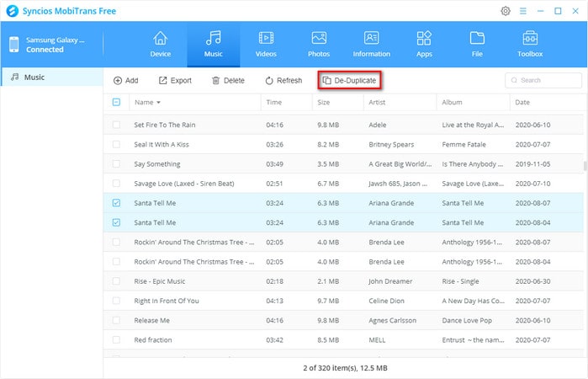Open the File tab
Image resolution: width=588 pixels, height=379 pixels.
pos(477,45)
